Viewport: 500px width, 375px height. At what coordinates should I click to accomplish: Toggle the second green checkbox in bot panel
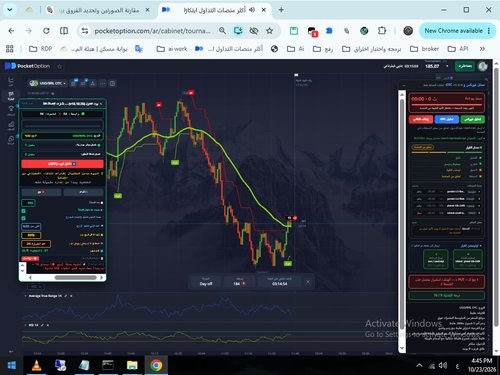(23, 218)
